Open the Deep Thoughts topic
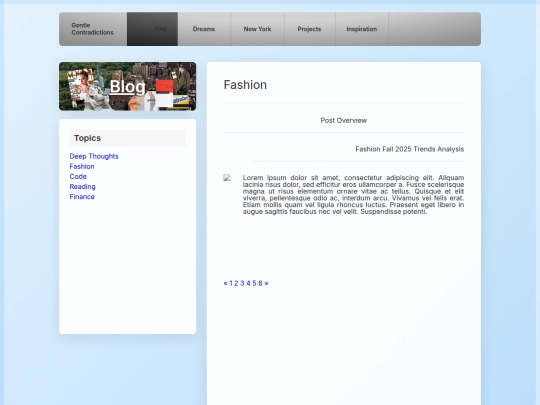 (94, 156)
